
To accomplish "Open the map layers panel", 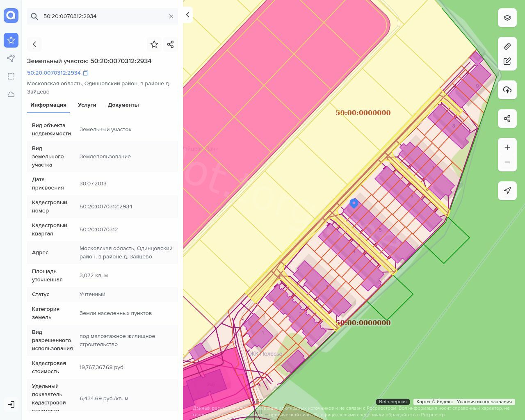I will point(507,18).
